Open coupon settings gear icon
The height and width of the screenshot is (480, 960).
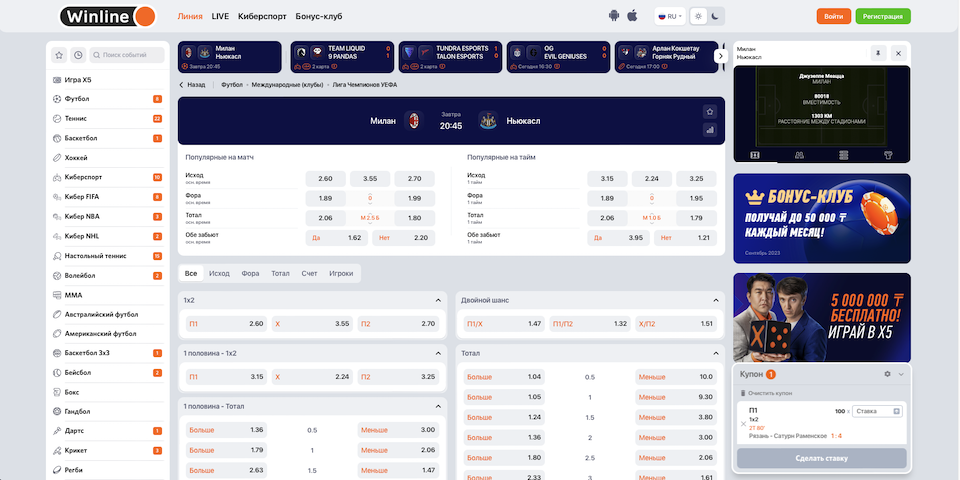click(x=886, y=373)
